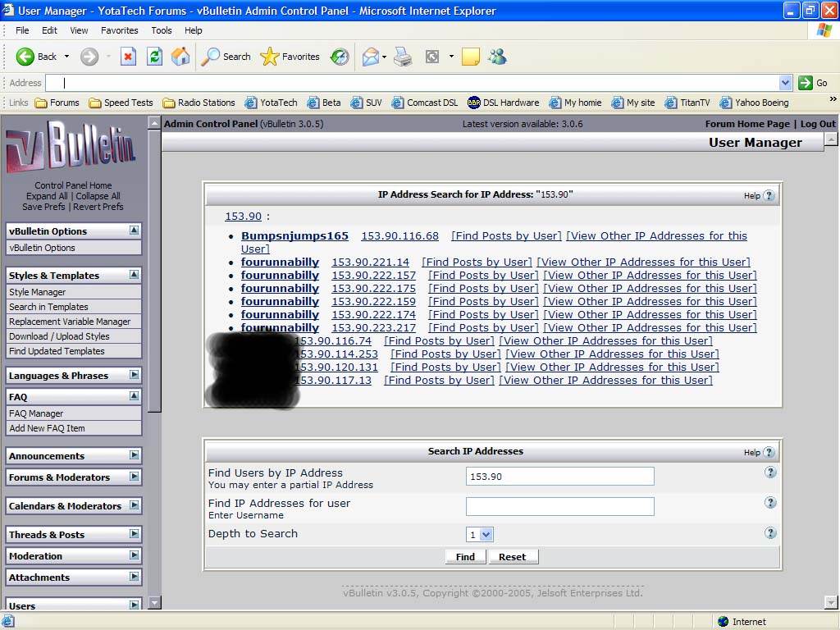Click the Find IP Addresses for user field
Viewport: 840px width, 630px height.
point(559,506)
